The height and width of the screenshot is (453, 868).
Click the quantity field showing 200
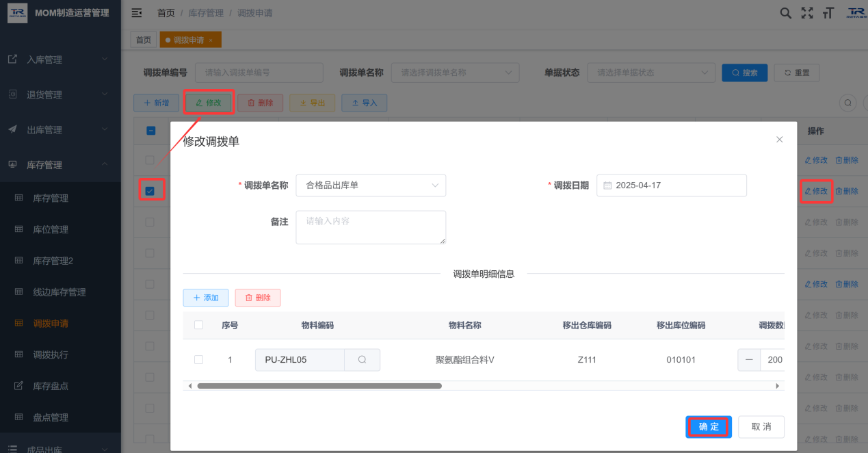click(773, 360)
